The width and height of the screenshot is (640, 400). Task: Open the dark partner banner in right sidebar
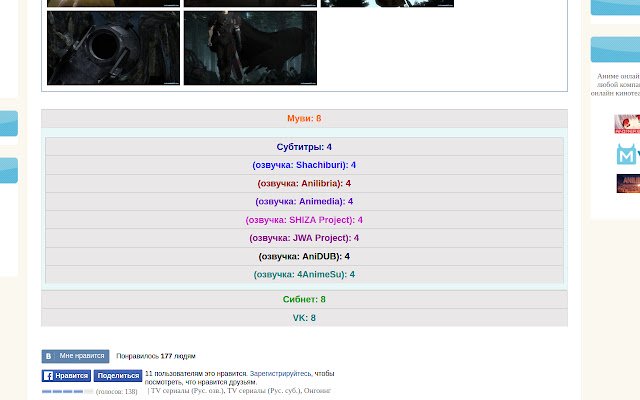628,183
